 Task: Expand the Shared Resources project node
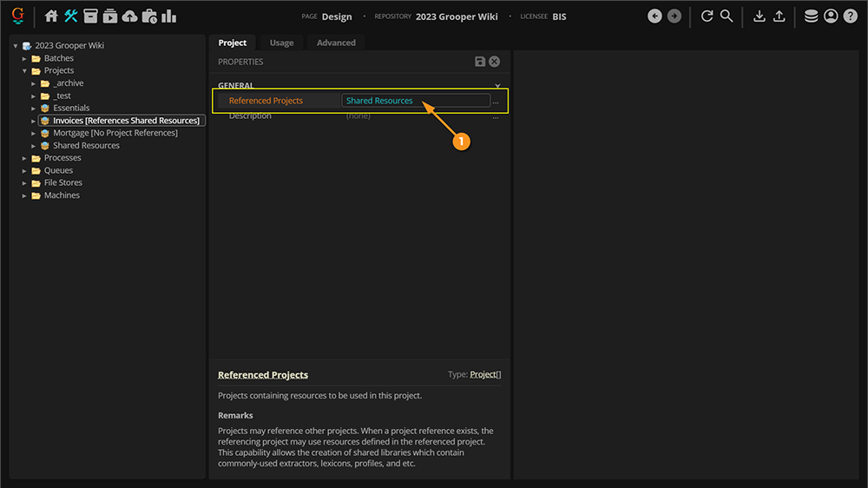(34, 146)
